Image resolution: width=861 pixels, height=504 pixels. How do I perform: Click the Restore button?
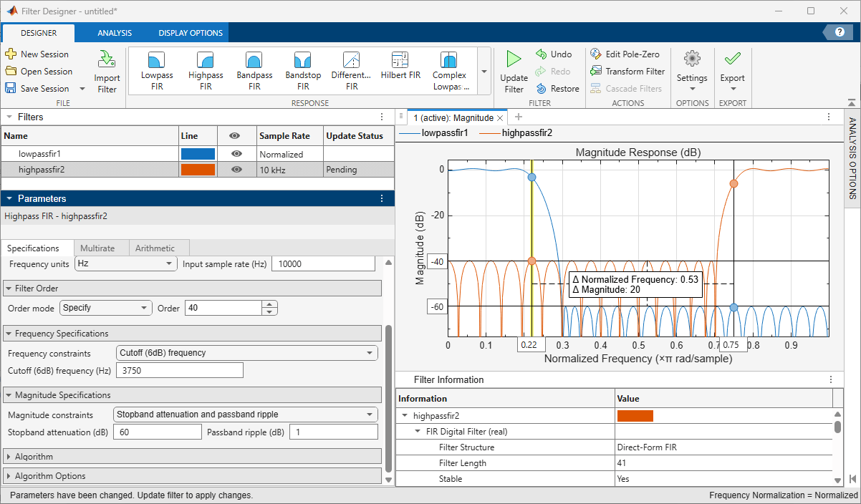click(x=557, y=88)
